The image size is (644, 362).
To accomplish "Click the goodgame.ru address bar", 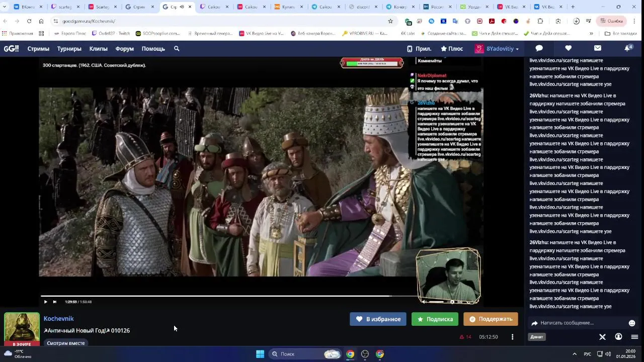I will (x=221, y=21).
